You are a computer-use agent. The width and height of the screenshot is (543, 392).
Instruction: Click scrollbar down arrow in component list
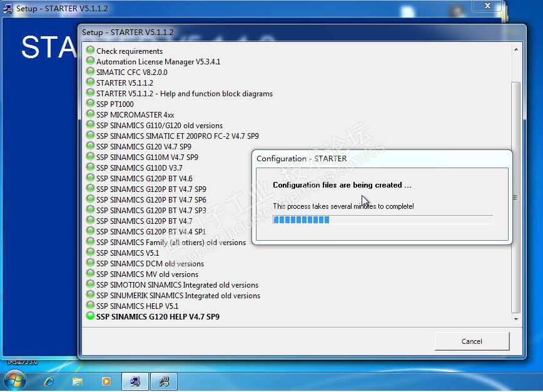click(x=516, y=319)
